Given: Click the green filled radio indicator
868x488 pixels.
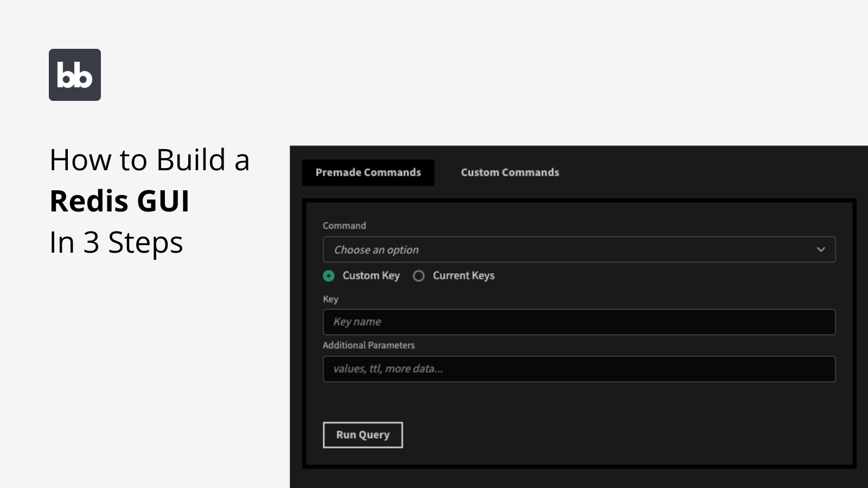Looking at the screenshot, I should pyautogui.click(x=328, y=275).
